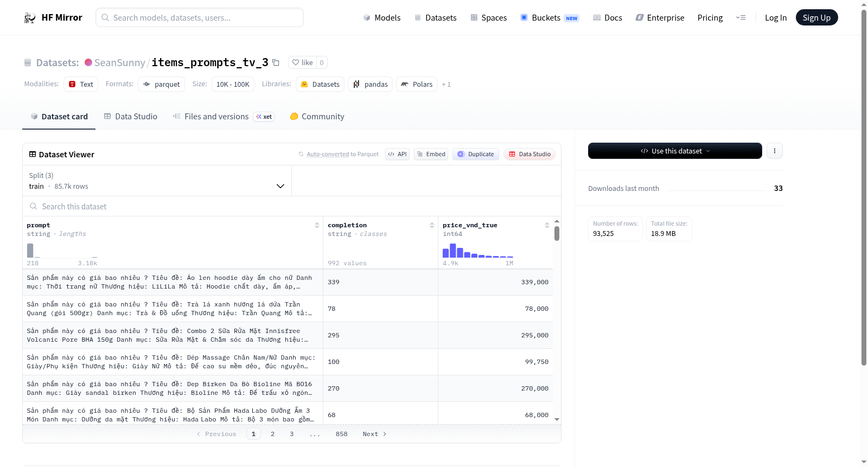The height and width of the screenshot is (467, 868).
Task: Click the Next page button
Action: click(374, 434)
